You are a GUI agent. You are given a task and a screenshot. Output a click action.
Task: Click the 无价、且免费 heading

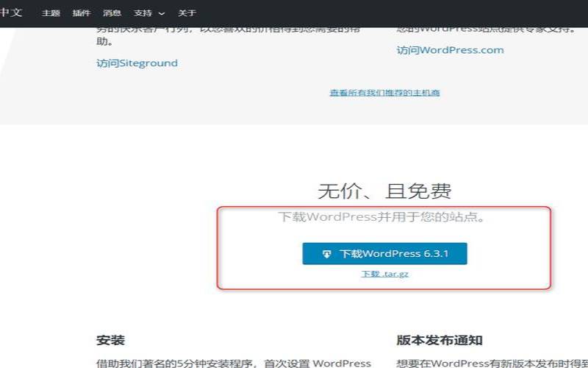click(384, 191)
